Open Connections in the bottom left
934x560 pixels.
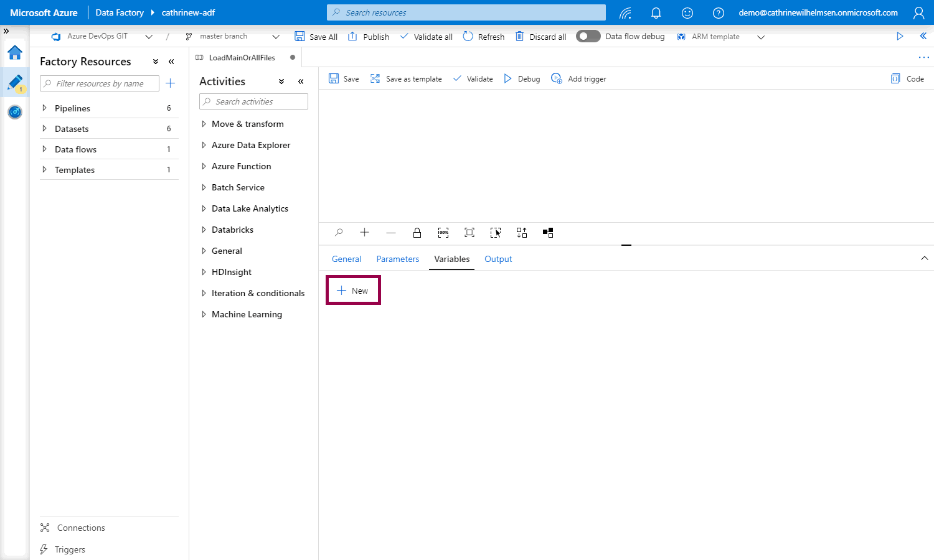[80, 528]
